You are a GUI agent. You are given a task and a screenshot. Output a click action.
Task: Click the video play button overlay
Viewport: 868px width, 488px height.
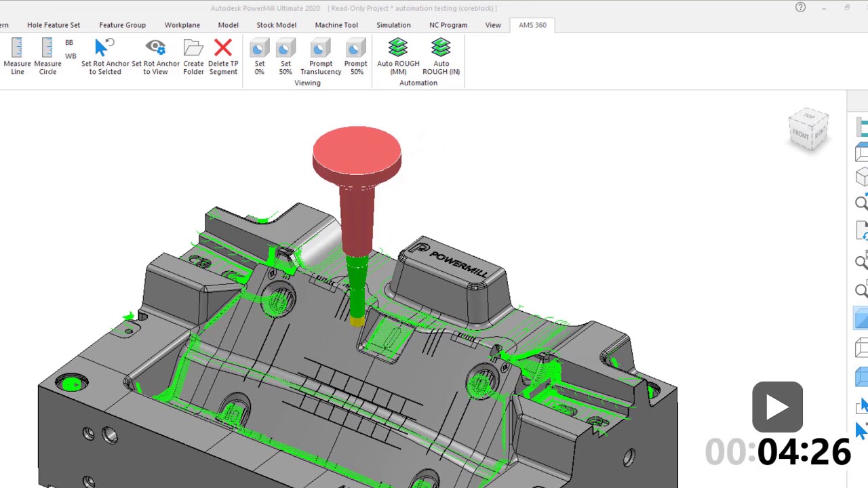coord(778,407)
